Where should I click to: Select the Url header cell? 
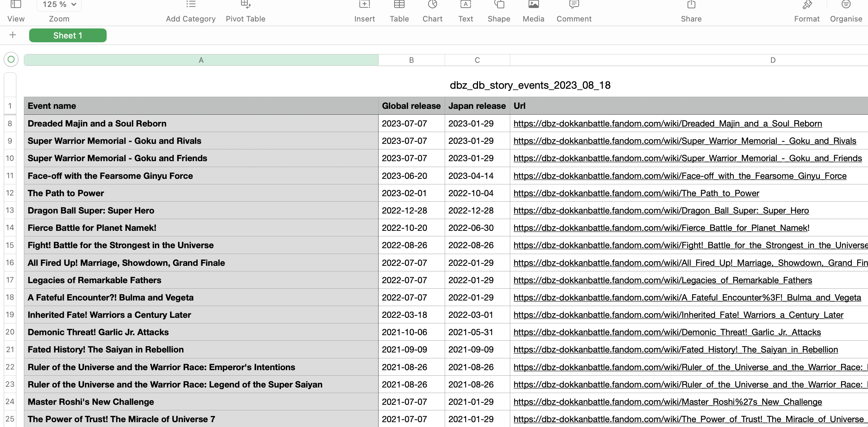689,106
